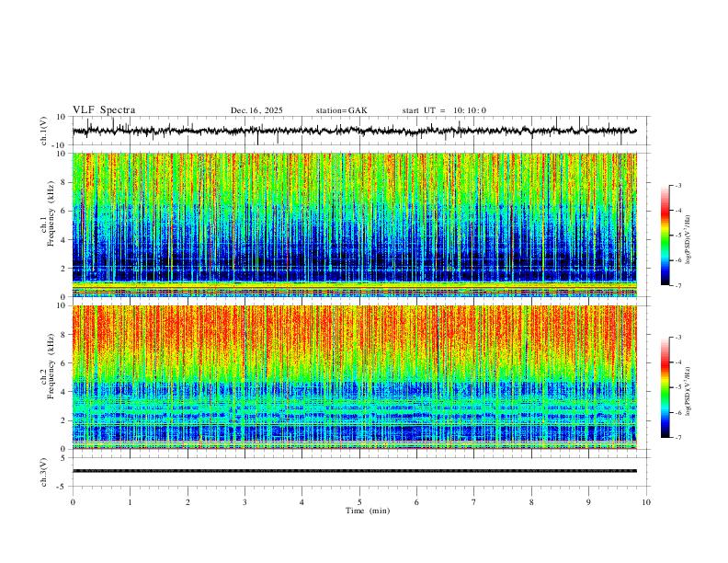Click the ch.1 voltage waveform trace

[x=355, y=131]
